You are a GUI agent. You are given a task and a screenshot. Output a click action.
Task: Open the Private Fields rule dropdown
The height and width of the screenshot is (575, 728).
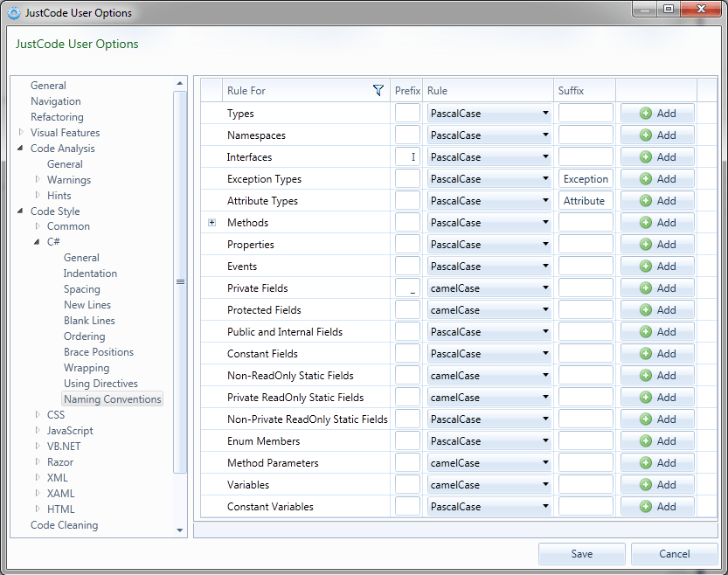click(x=489, y=287)
